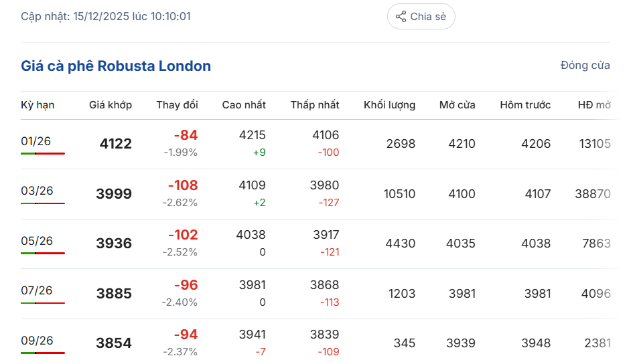Click the 4122 matched price for 01/26
Screen dimensions: 629x364
coord(115,144)
